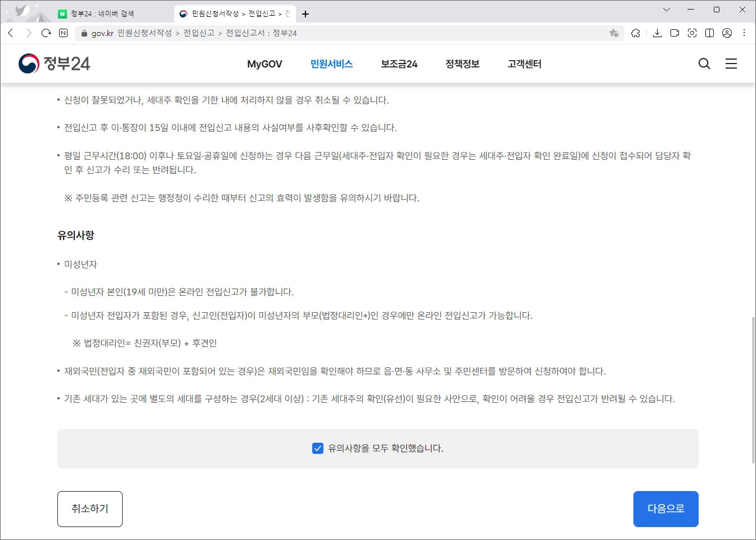Screen dimensions: 756x540
Task: Click the side panel icon near the profile avatar
Action: tap(709, 33)
